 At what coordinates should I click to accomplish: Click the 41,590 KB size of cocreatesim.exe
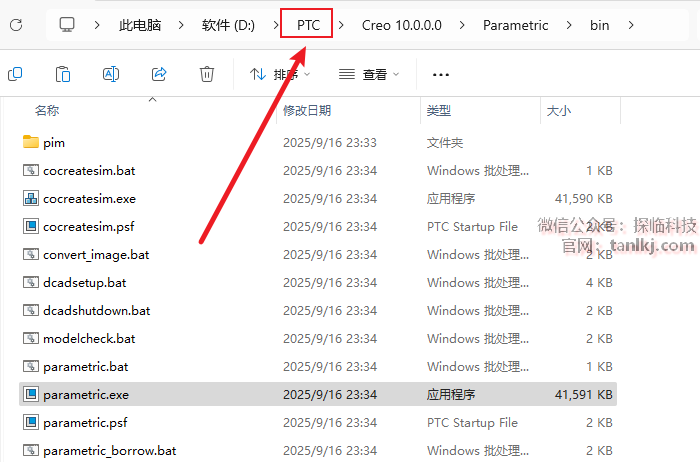pos(583,199)
